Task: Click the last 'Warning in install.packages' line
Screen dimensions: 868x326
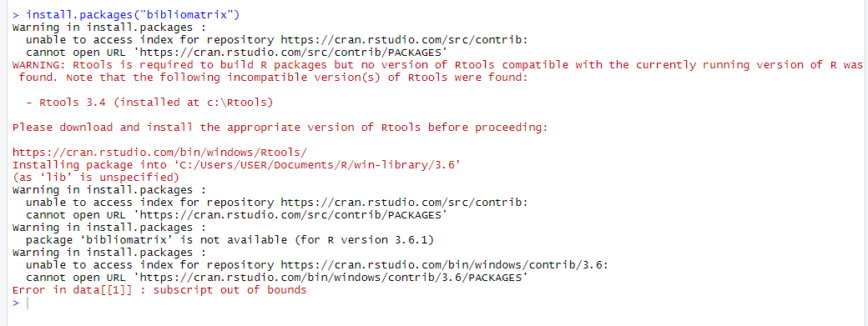Action: [109, 253]
